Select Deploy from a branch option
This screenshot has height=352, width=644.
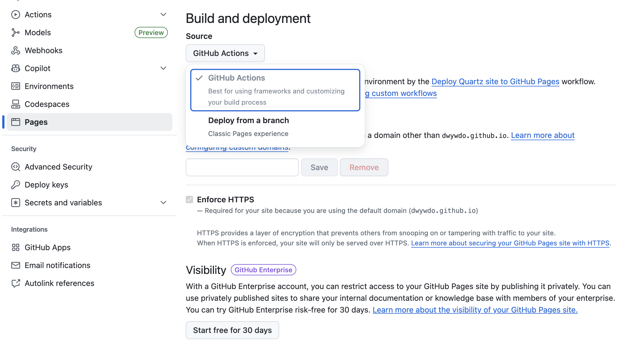tap(275, 127)
